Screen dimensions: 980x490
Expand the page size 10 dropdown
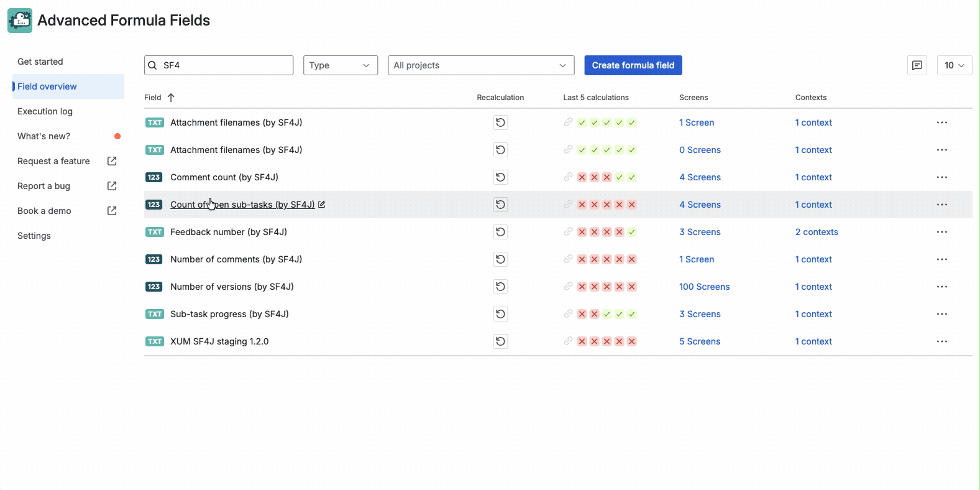[x=954, y=65]
